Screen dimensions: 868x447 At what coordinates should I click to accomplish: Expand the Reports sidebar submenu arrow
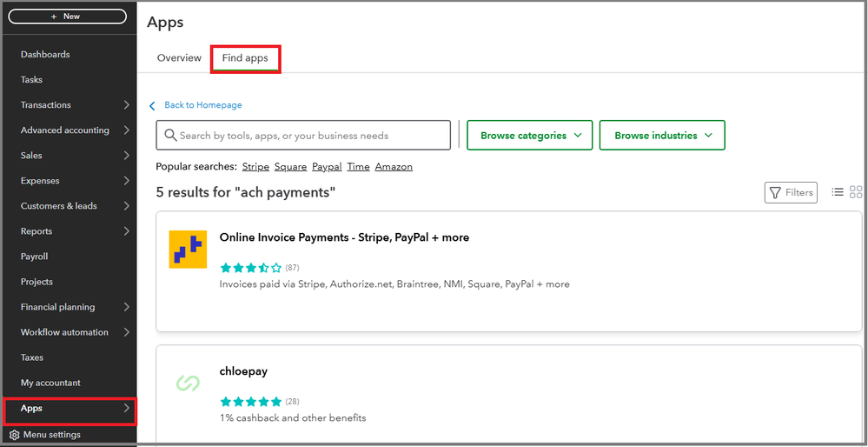click(127, 231)
